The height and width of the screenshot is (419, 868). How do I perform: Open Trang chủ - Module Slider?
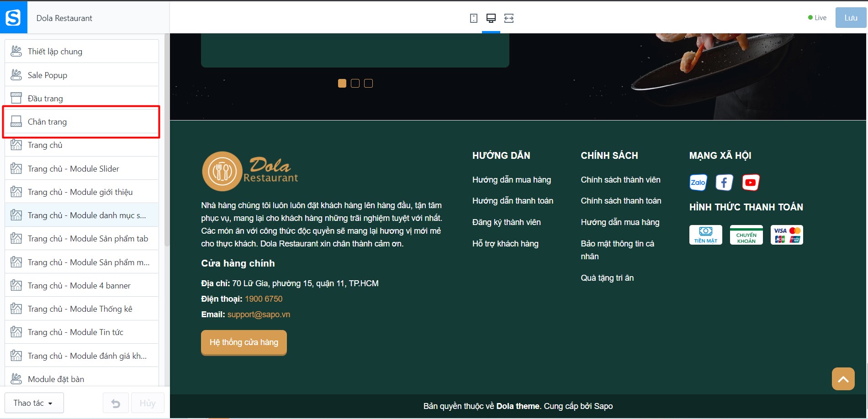click(x=82, y=168)
